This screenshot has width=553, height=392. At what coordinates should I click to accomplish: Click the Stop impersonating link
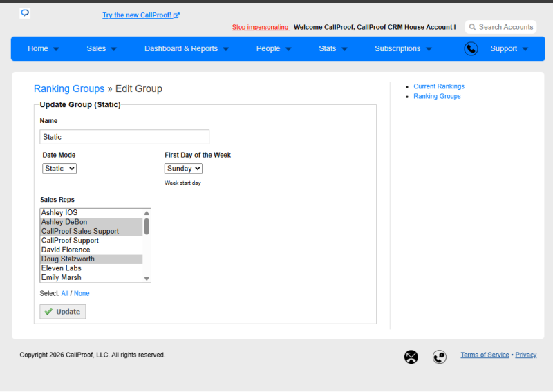(x=261, y=27)
